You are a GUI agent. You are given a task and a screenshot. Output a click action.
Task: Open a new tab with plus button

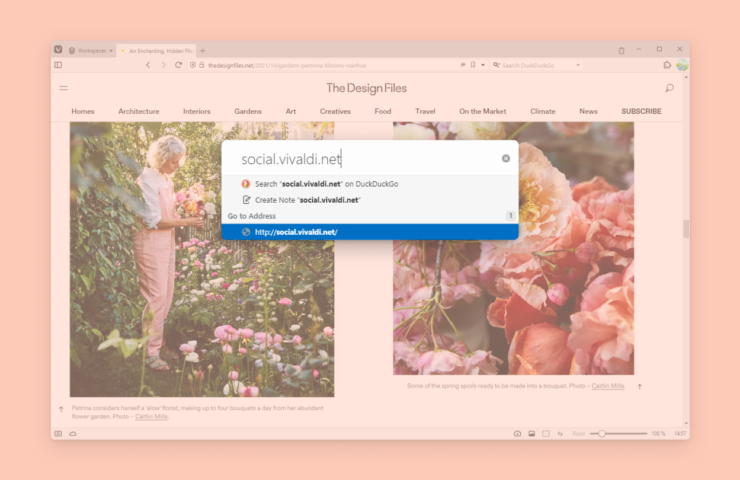[202, 51]
